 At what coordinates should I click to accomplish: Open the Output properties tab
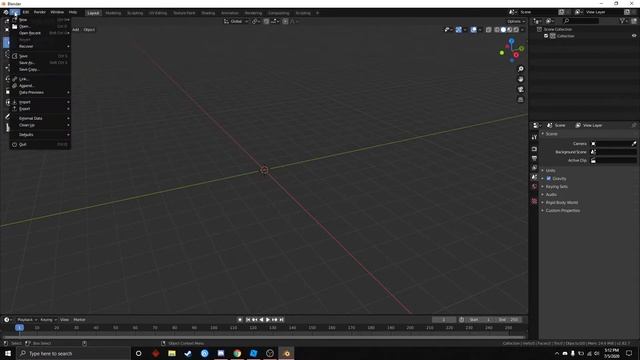pos(534,158)
